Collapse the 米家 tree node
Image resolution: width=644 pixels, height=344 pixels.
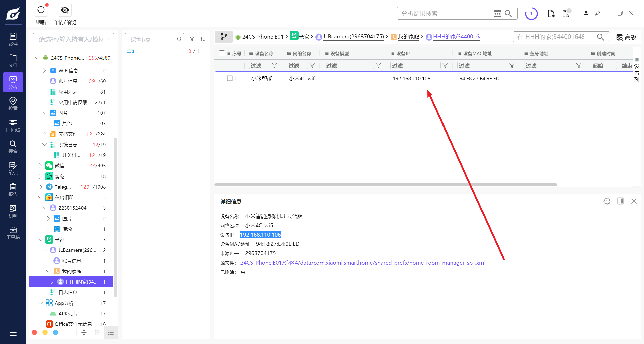pos(41,240)
